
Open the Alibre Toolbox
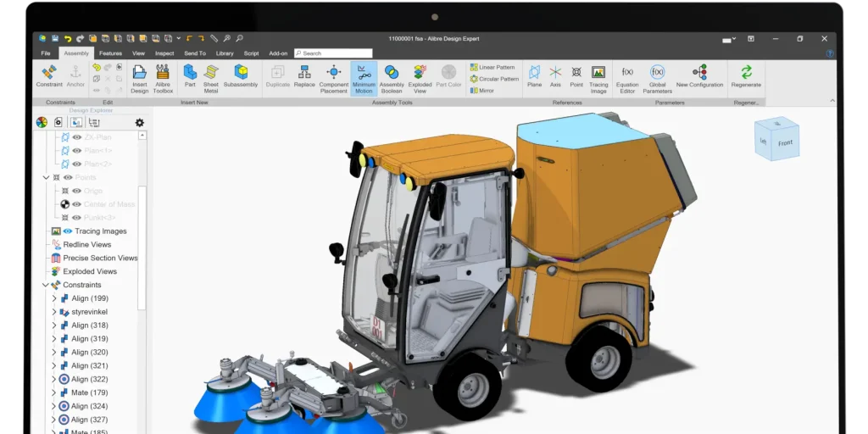click(163, 76)
